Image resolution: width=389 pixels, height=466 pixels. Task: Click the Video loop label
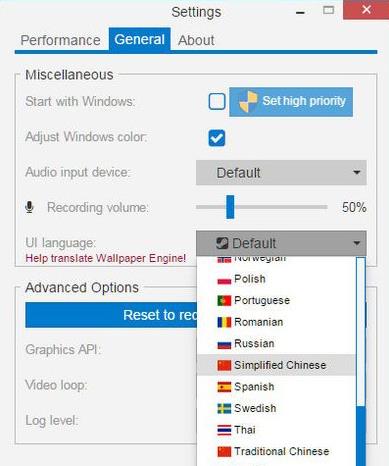(56, 385)
